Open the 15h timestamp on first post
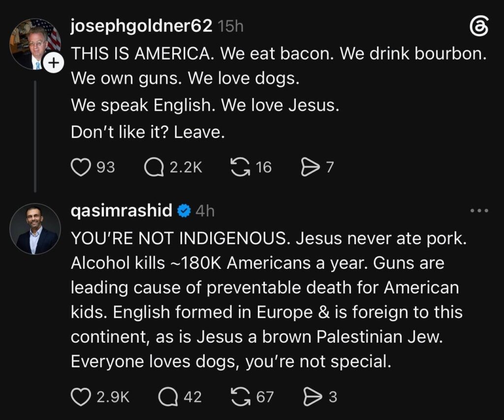The image size is (504, 420). 230,27
